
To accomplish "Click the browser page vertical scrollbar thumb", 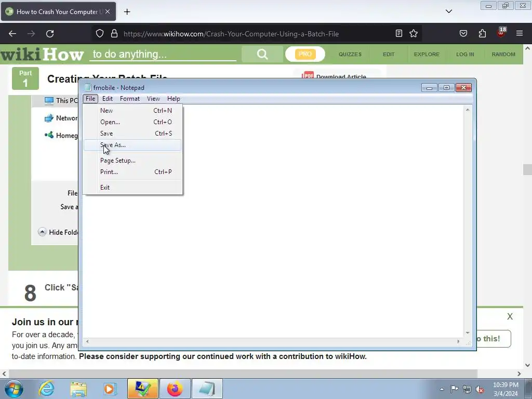I will pyautogui.click(x=527, y=170).
